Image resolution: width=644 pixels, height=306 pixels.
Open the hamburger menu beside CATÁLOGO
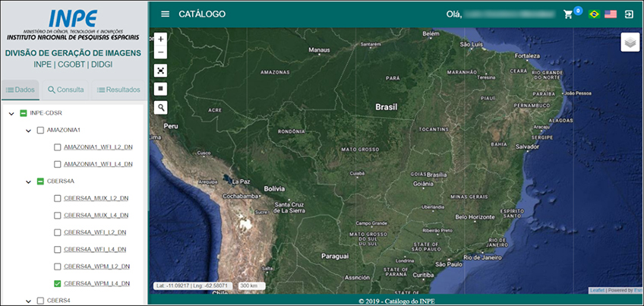(165, 14)
